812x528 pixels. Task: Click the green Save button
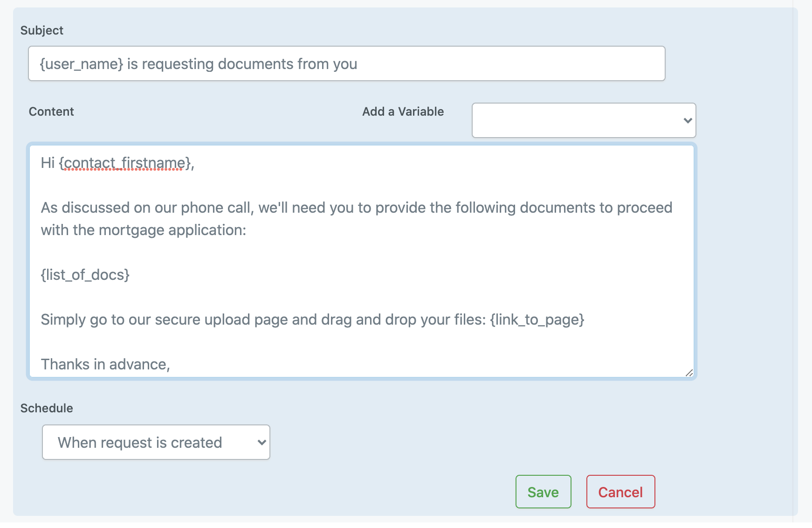click(543, 492)
